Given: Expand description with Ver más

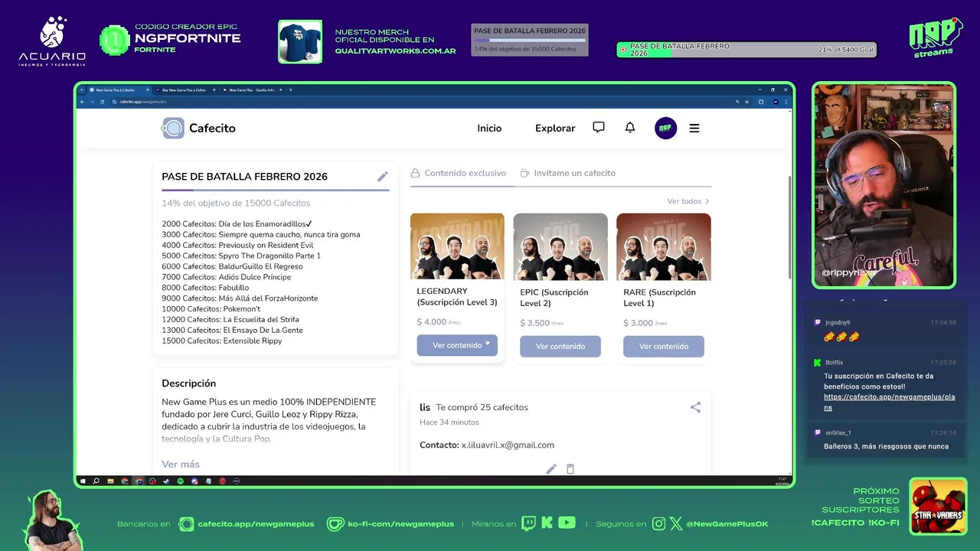Looking at the screenshot, I should click(x=181, y=464).
